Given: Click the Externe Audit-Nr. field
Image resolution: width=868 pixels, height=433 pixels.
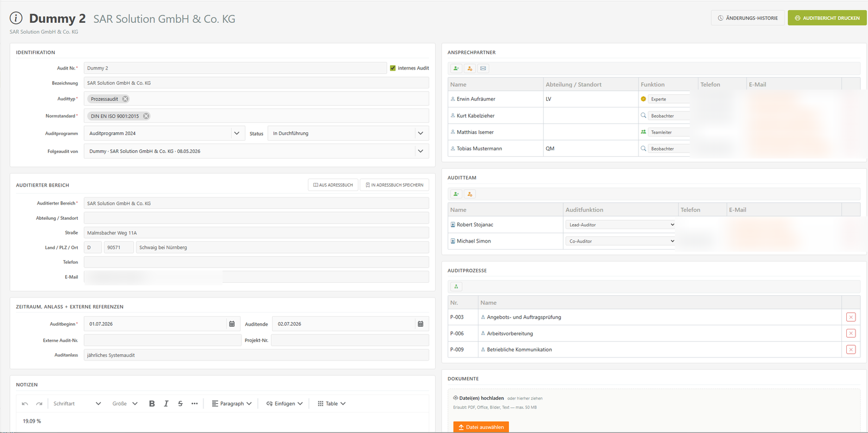Looking at the screenshot, I should coord(163,340).
